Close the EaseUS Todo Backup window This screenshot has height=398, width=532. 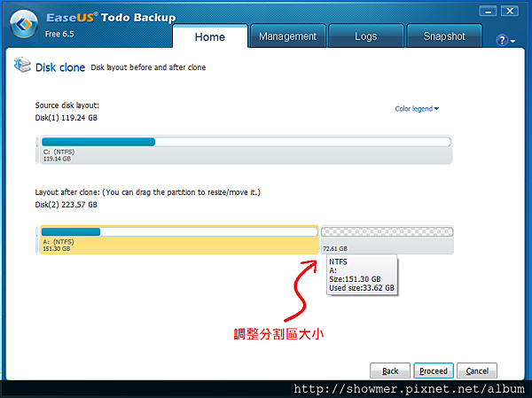point(510,12)
